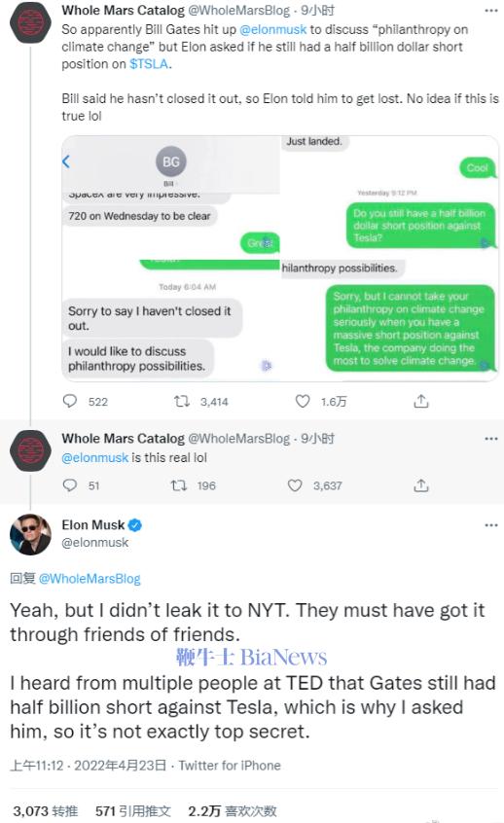View the 3,073 retweets list
This screenshot has height=823, width=504.
click(45, 811)
